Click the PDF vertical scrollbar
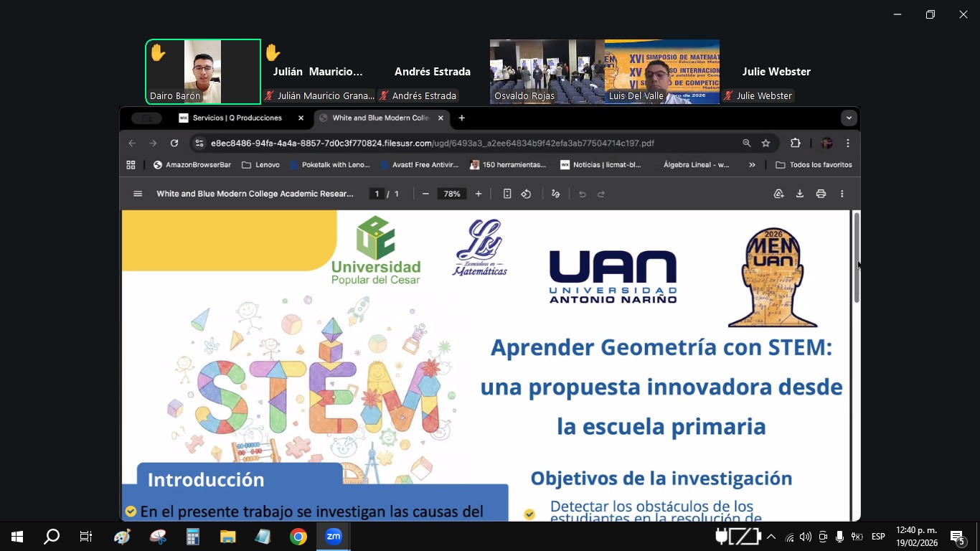Screen dimensions: 980x551 click(x=856, y=258)
